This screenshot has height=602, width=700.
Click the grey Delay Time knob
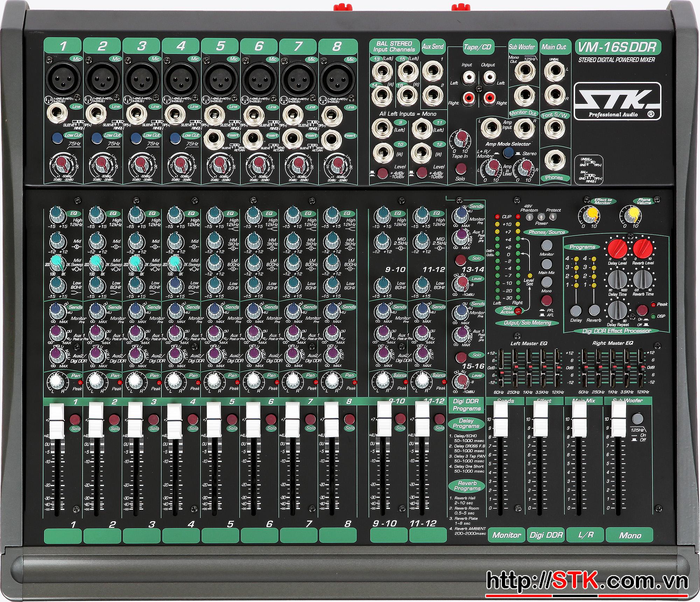tap(617, 279)
